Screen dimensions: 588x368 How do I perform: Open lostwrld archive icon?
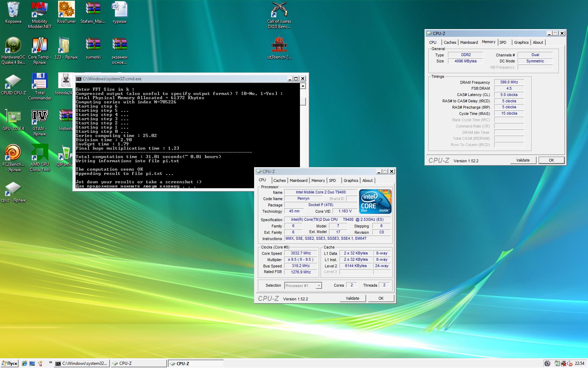(65, 120)
